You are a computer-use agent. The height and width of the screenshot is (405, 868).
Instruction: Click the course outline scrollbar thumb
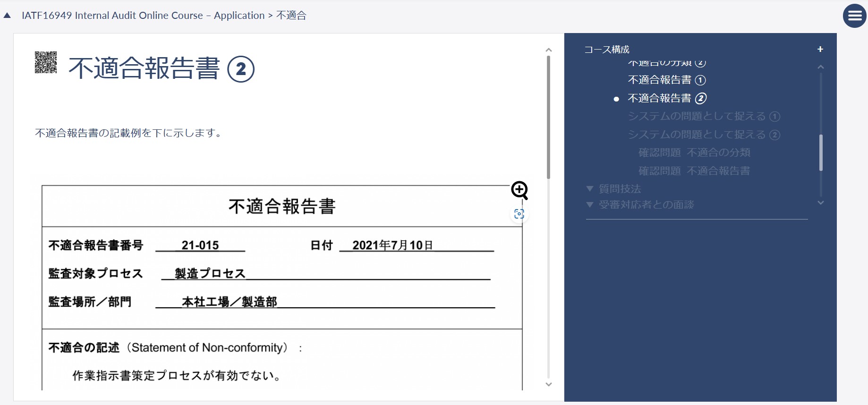coord(821,152)
